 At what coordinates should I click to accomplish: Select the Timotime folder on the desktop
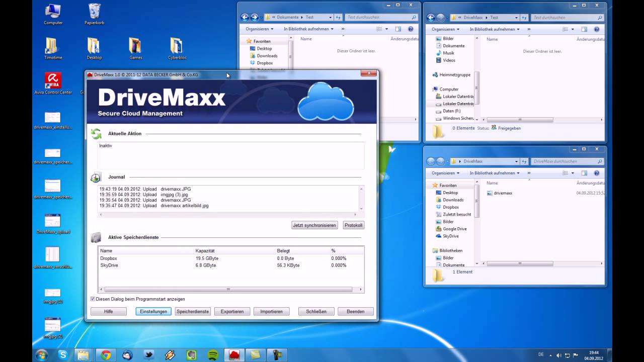(53, 49)
